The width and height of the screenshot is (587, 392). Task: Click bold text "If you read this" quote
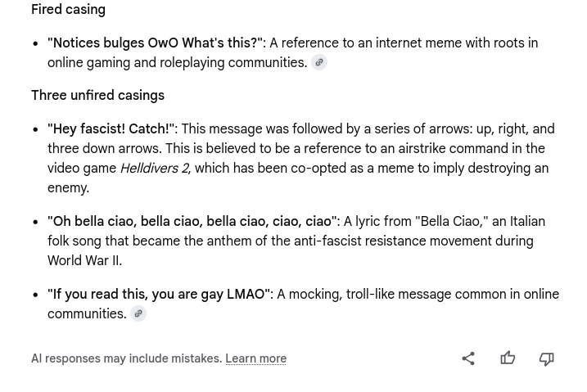tap(159, 295)
